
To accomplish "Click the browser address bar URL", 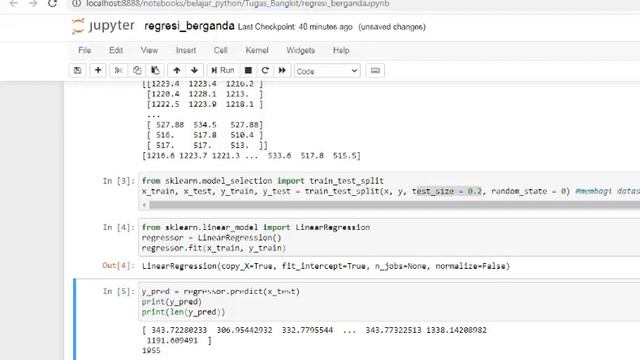I will coord(238,4).
